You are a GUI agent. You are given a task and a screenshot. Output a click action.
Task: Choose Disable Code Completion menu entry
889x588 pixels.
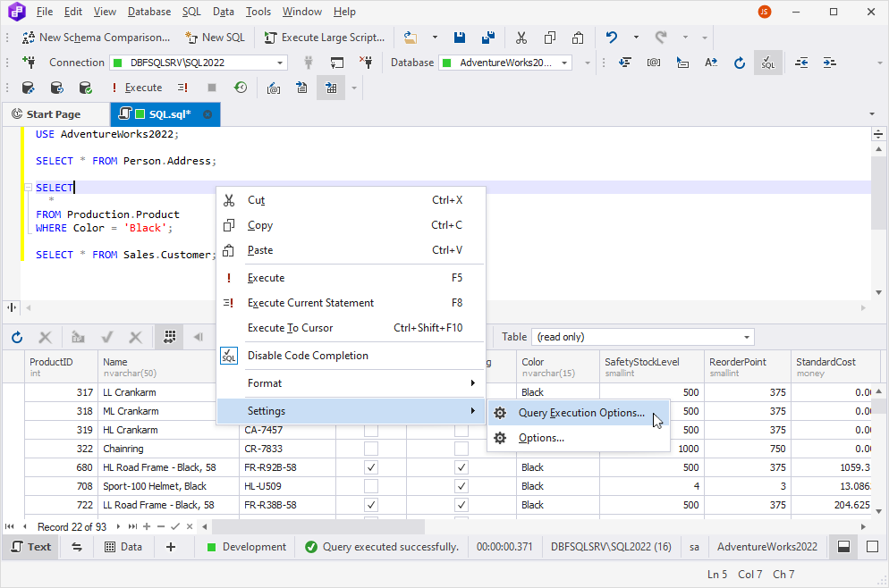tap(351, 356)
